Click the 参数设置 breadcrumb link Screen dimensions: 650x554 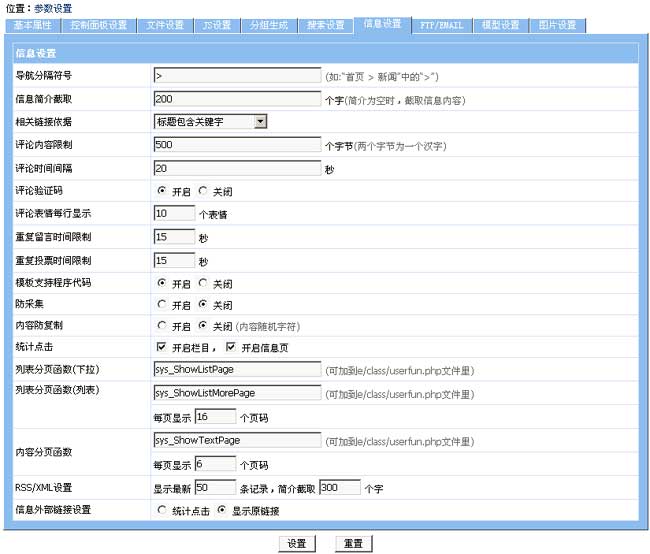(x=53, y=8)
